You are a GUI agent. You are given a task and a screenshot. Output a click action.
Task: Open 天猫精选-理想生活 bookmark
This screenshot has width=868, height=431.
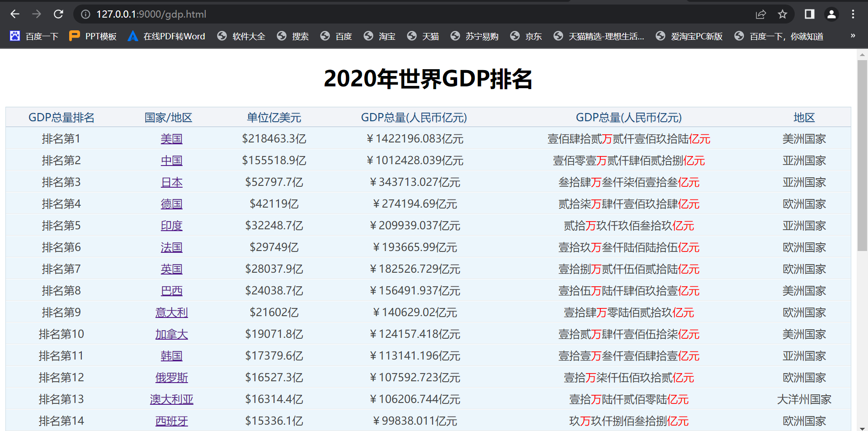pyautogui.click(x=599, y=36)
